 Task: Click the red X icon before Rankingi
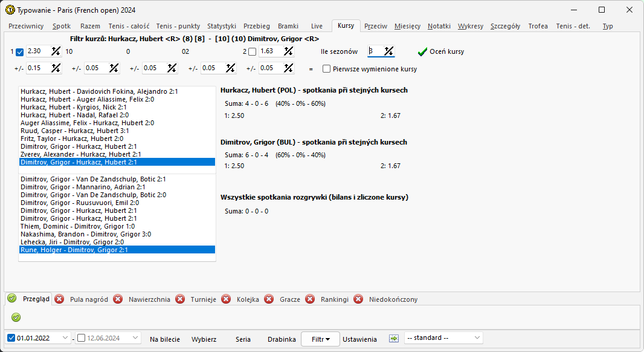tap(311, 299)
